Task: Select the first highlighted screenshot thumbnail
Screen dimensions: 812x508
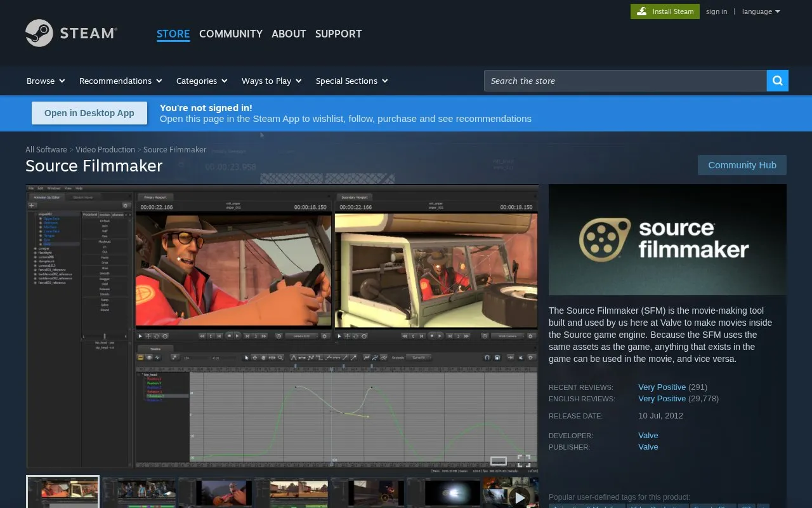Action: click(x=63, y=492)
